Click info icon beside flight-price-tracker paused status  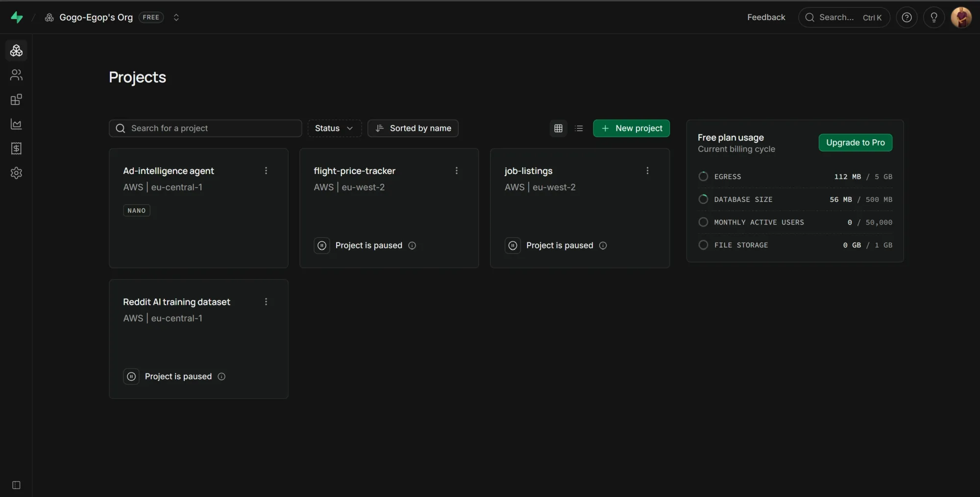coord(412,246)
